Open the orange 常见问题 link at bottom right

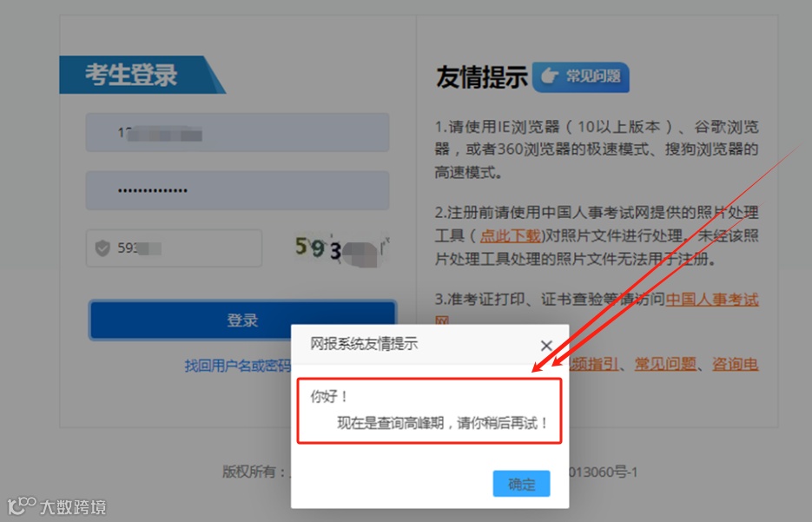click(665, 364)
